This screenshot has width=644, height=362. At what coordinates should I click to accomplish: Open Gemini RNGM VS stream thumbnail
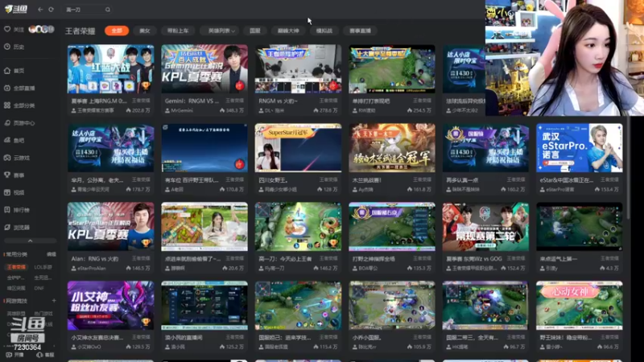204,69
